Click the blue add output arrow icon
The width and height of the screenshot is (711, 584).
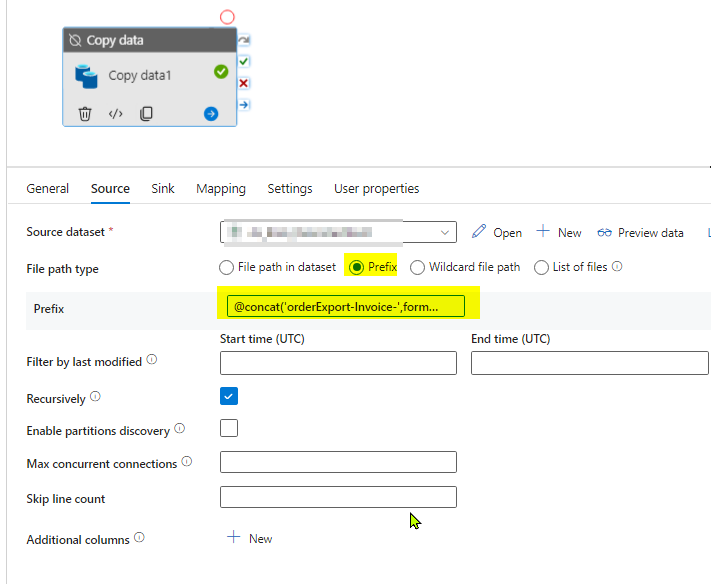(211, 113)
